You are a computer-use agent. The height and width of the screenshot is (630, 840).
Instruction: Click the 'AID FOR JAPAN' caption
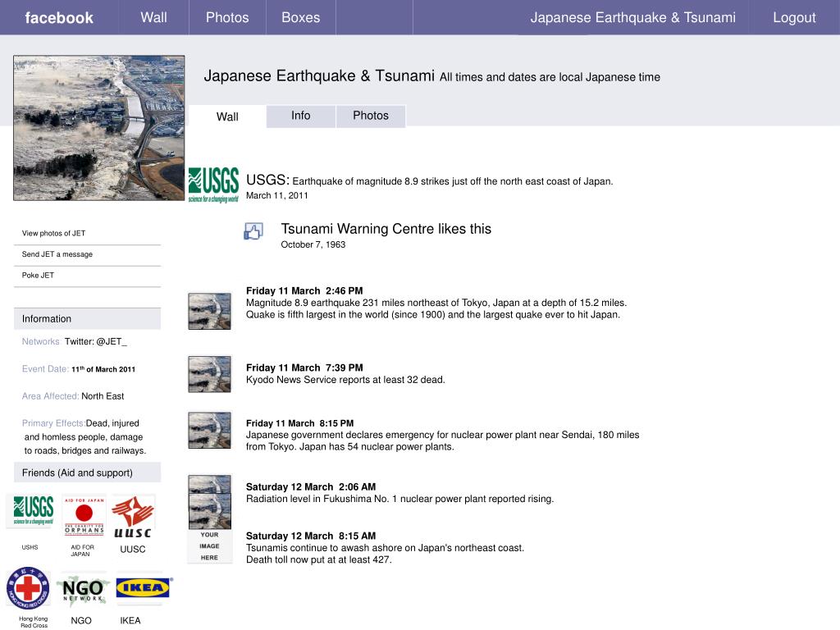click(81, 550)
